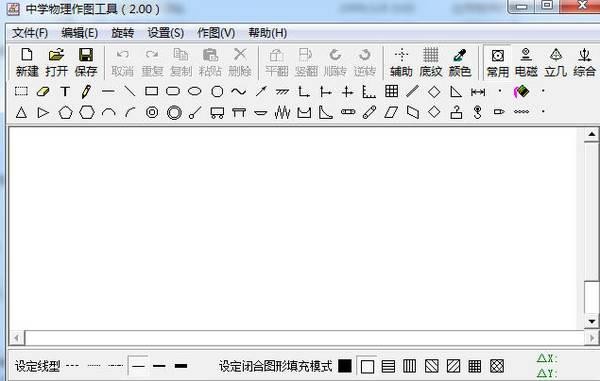
Task: Choose square grid fill pattern
Action: click(474, 366)
